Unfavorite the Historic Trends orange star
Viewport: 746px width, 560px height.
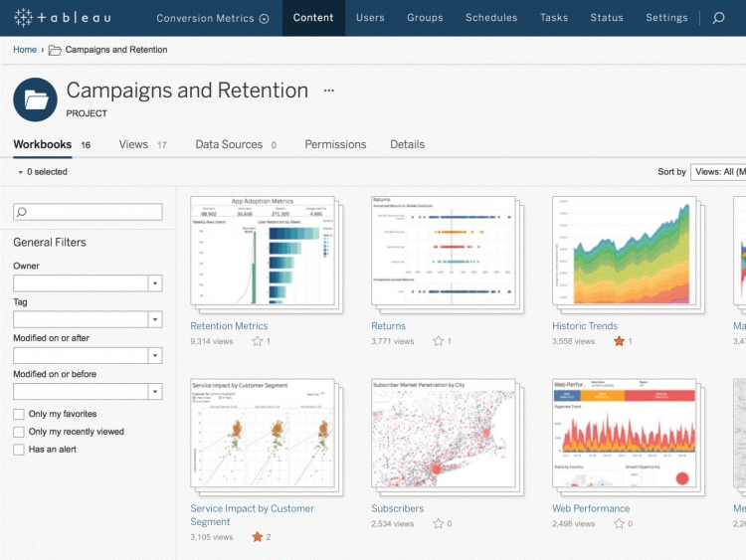click(619, 341)
